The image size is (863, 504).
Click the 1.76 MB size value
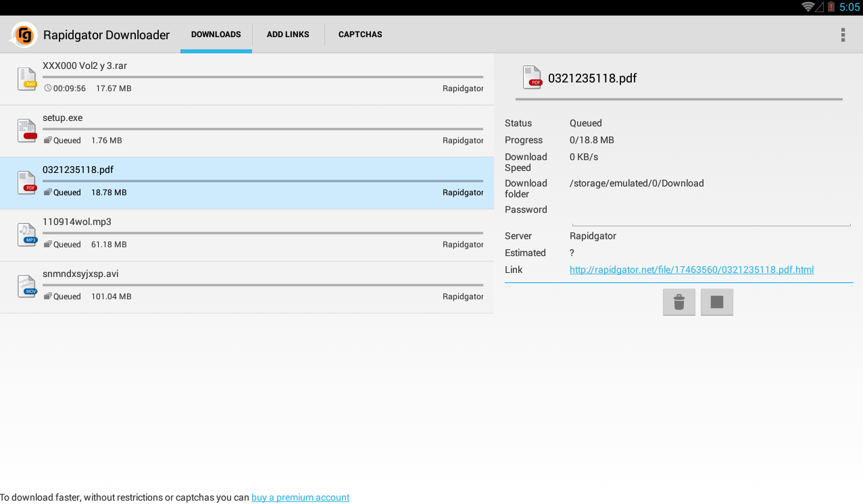(107, 141)
